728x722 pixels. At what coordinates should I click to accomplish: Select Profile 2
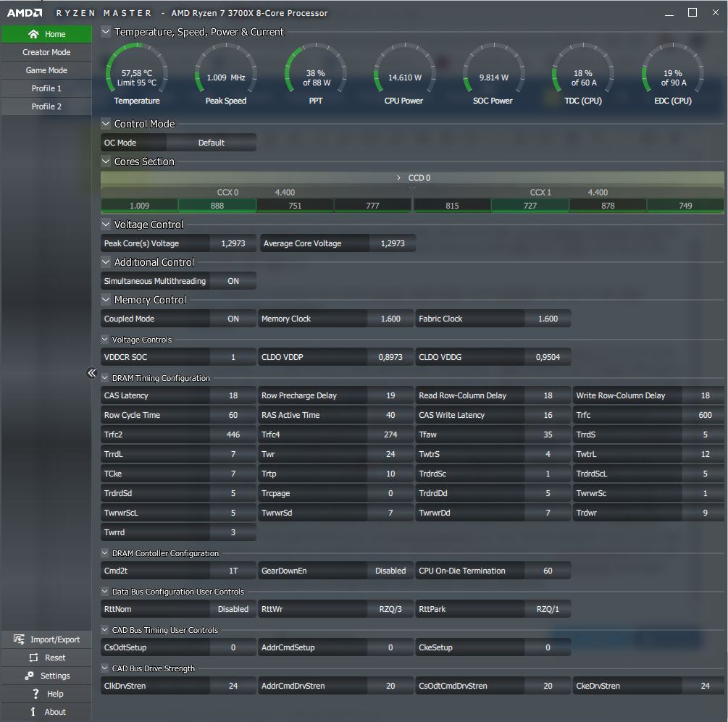pos(46,106)
